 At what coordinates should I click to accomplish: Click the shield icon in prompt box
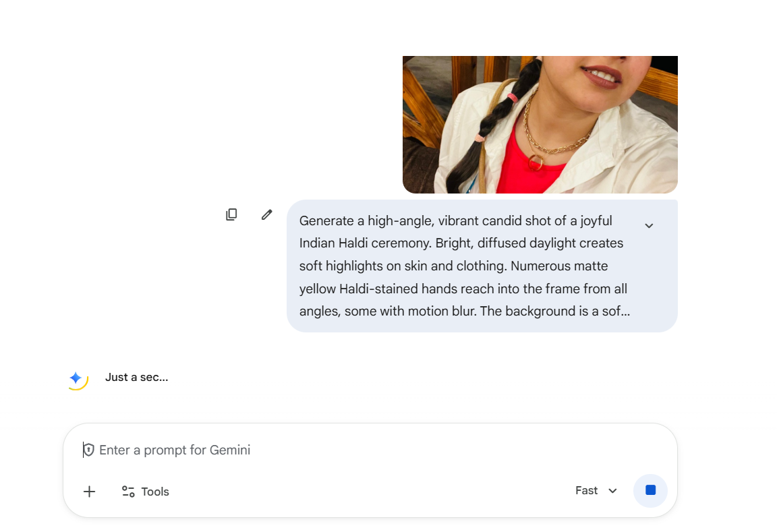89,450
